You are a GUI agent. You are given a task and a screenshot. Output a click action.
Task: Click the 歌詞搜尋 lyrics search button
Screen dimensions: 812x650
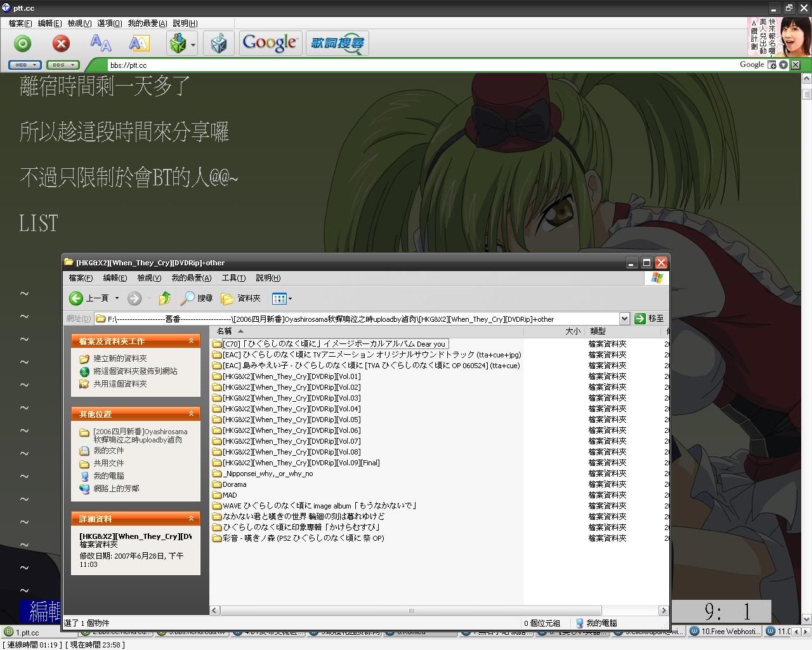point(337,43)
